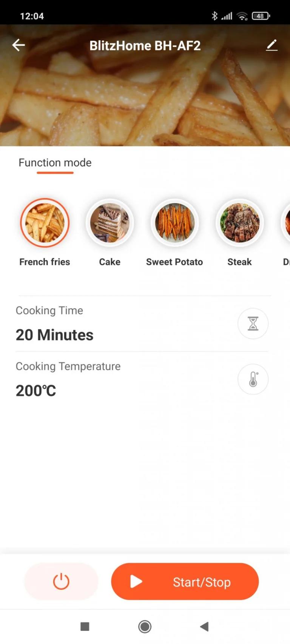Tap the 200℃ temperature value
The height and width of the screenshot is (644, 290).
[36, 391]
